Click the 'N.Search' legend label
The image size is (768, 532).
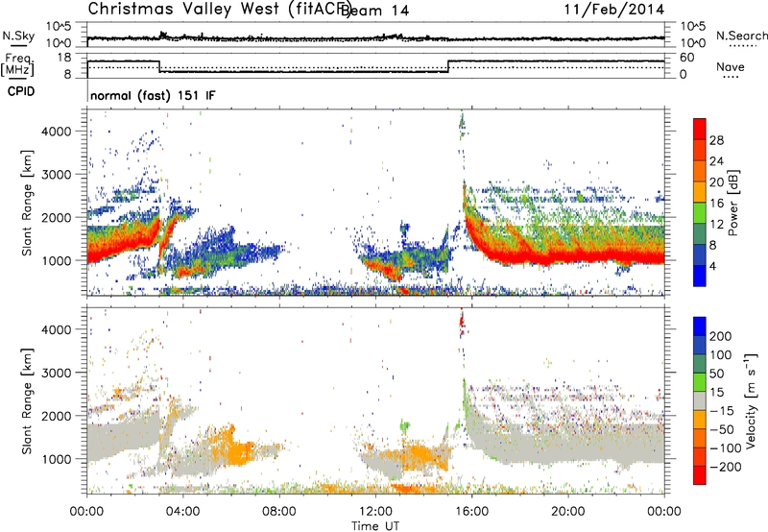(x=741, y=36)
